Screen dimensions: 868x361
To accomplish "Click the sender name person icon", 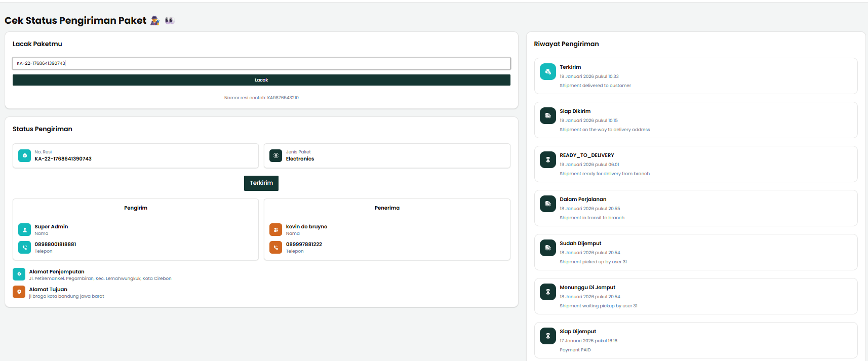I will (24, 230).
